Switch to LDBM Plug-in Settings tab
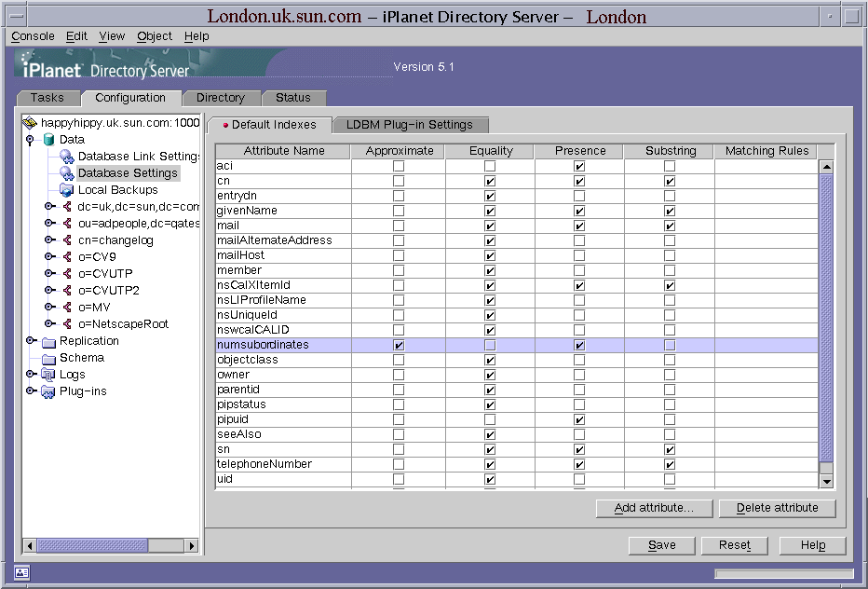Viewport: 868px width, 589px height. click(410, 125)
